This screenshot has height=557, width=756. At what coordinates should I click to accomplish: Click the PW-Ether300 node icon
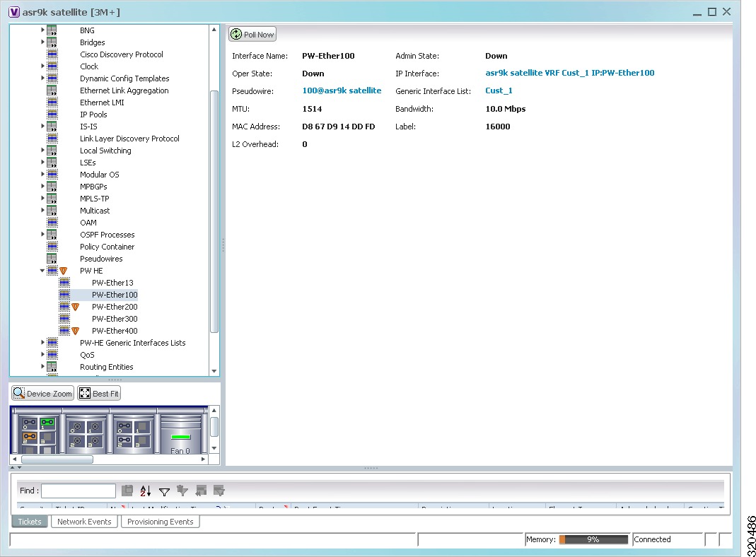point(64,319)
